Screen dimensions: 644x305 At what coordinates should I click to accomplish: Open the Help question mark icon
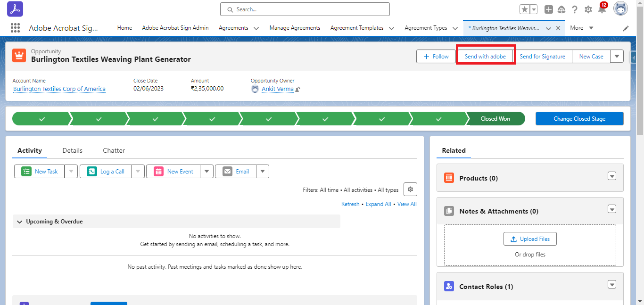[x=575, y=9]
